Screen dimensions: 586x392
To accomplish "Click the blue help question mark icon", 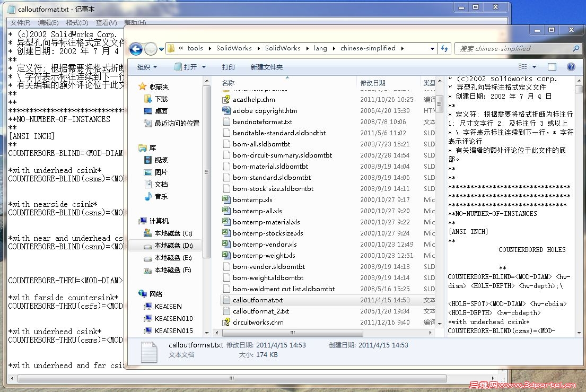I will click(x=571, y=67).
